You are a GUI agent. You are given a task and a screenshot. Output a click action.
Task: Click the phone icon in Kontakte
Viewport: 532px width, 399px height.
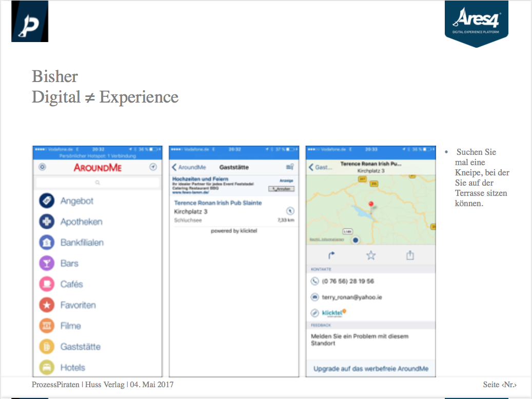coord(314,281)
